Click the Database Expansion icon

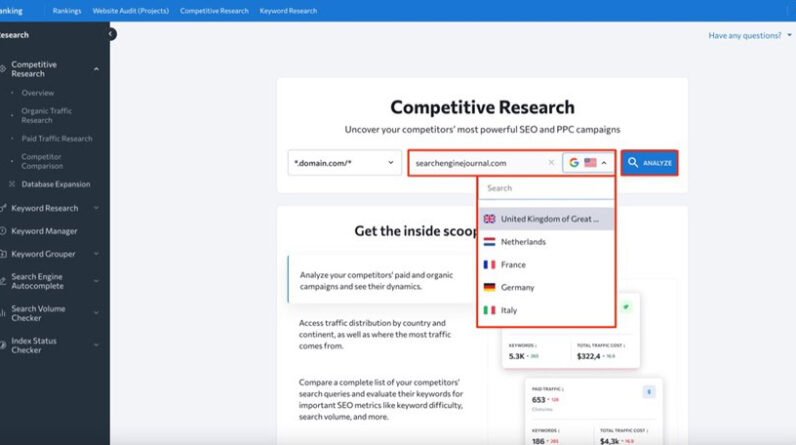[x=12, y=184]
